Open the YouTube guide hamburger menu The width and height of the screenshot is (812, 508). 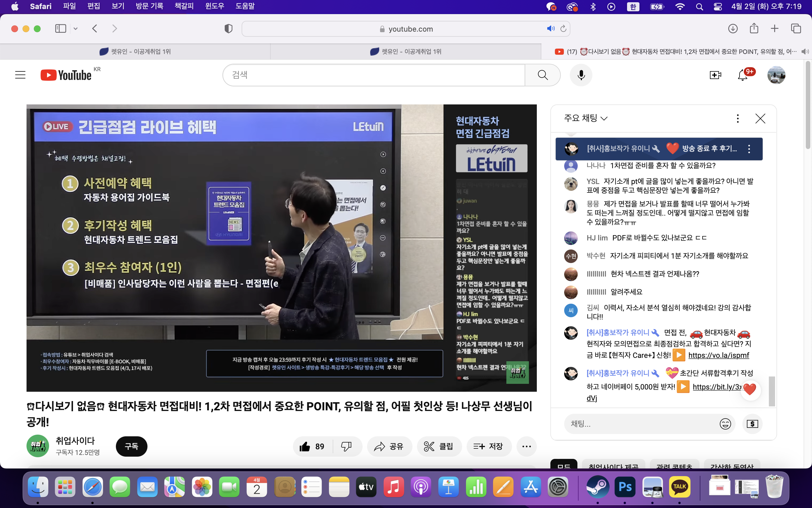coord(20,75)
